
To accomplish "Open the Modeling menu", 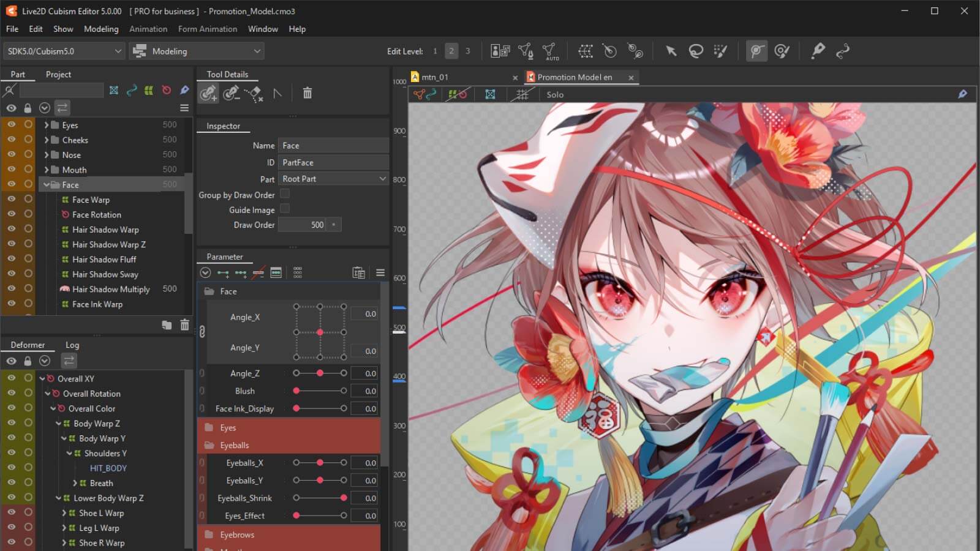I will pos(101,29).
